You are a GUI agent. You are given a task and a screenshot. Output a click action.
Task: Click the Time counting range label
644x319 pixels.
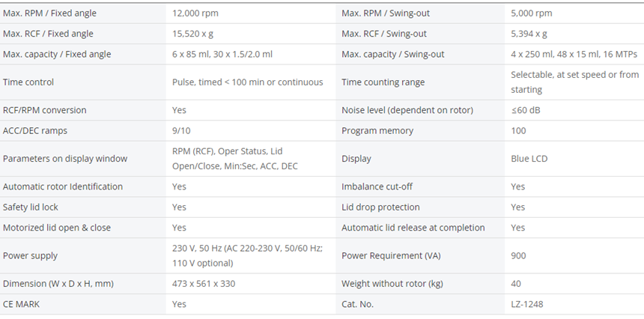[383, 82]
